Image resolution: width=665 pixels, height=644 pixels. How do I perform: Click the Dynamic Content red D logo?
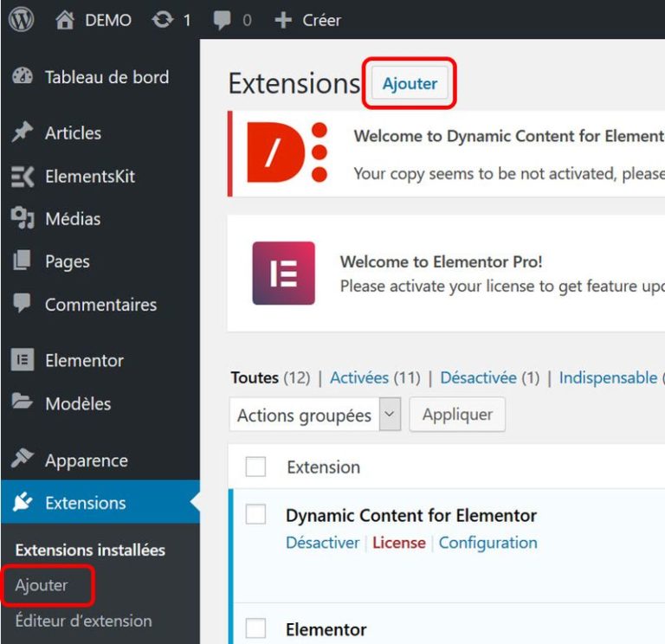click(x=287, y=152)
